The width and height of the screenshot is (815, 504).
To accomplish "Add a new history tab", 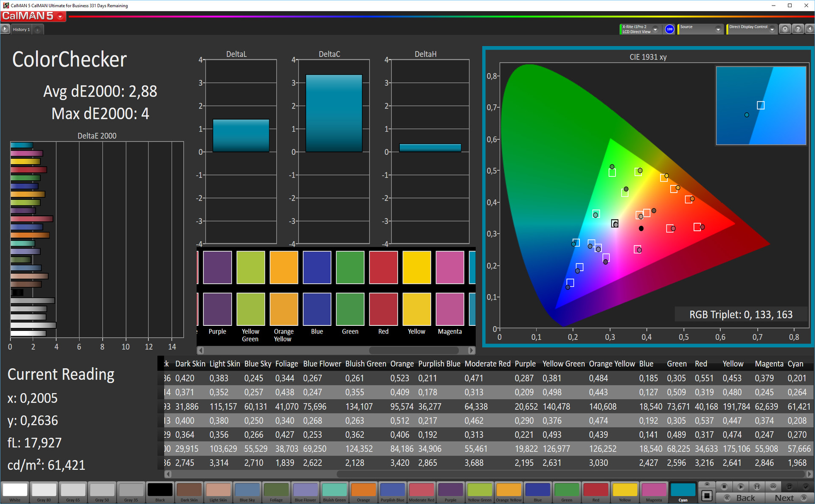I will 38,30.
